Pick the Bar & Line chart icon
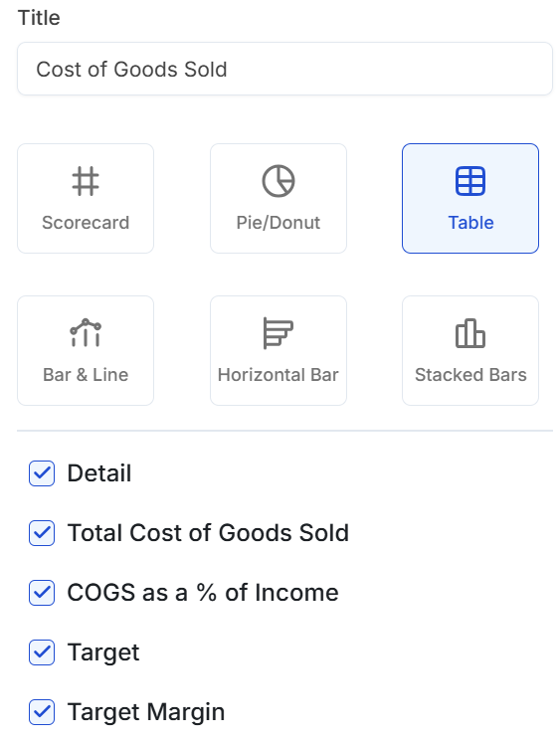Viewport: 560px width, 743px height. pos(86,332)
